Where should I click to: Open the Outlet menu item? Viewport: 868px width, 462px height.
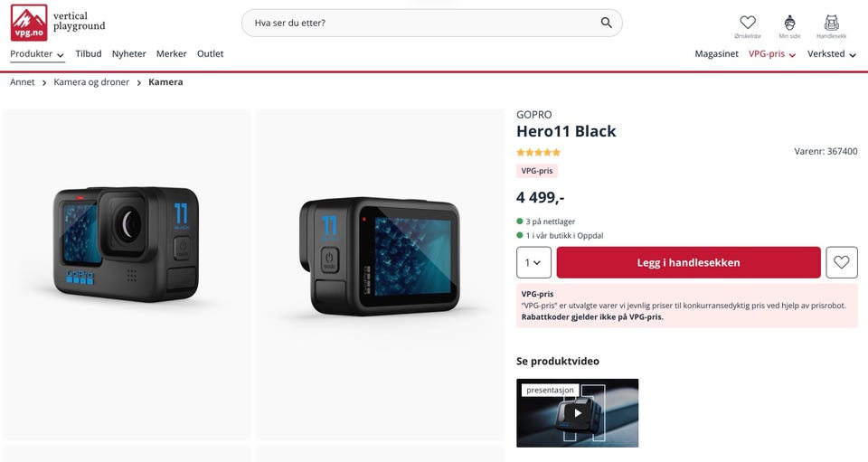click(211, 53)
